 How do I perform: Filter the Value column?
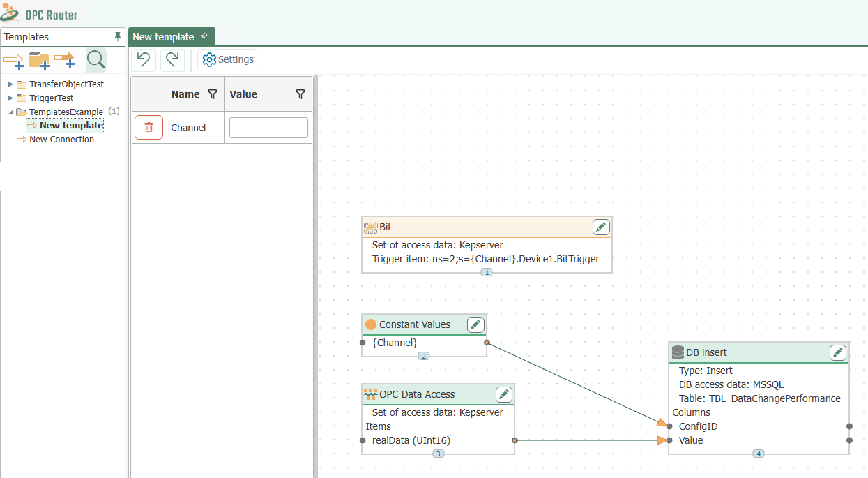click(x=300, y=94)
